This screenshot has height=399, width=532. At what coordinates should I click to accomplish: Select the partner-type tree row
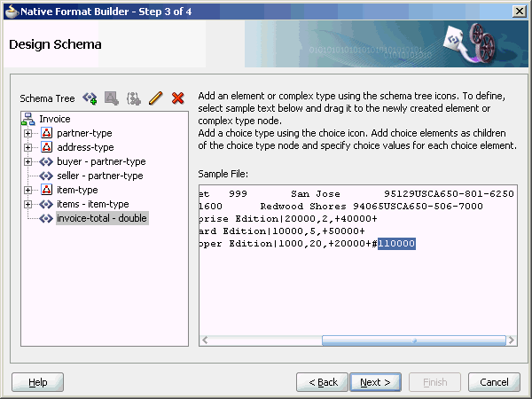pyautogui.click(x=84, y=133)
